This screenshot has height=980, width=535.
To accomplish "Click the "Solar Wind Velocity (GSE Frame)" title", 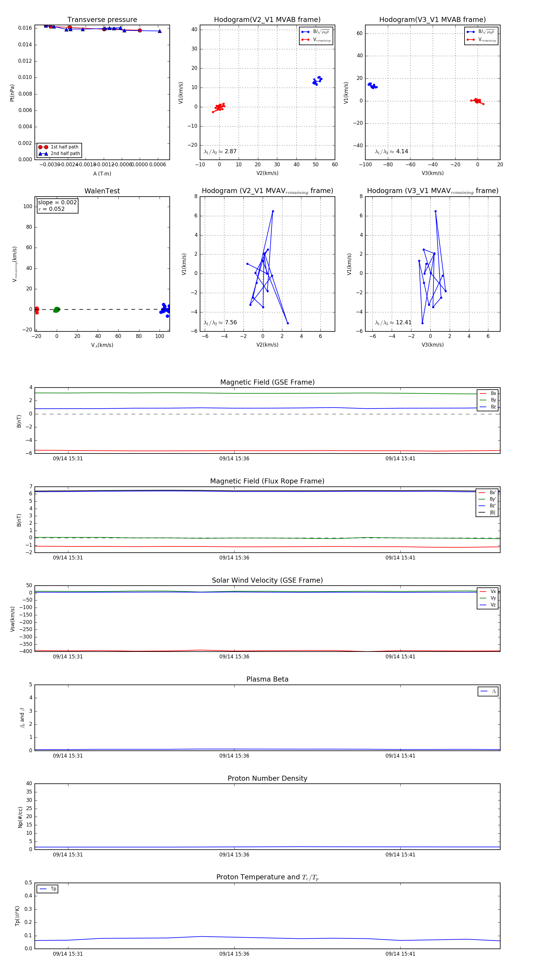I will coord(267,580).
